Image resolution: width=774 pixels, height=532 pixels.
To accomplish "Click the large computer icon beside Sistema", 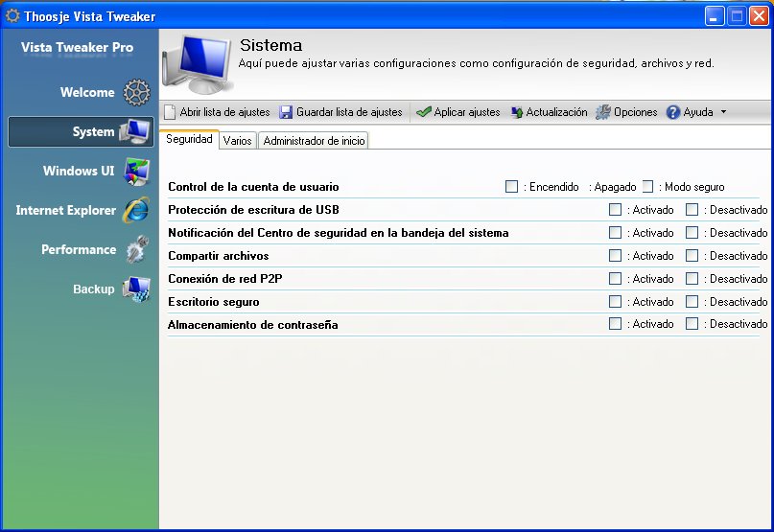I will point(198,64).
